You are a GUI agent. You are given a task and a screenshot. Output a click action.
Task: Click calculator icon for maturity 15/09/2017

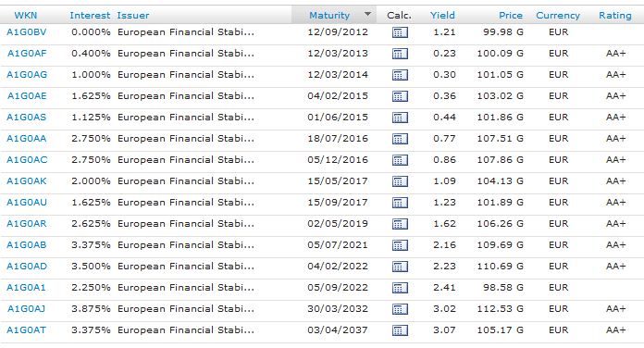click(x=400, y=203)
